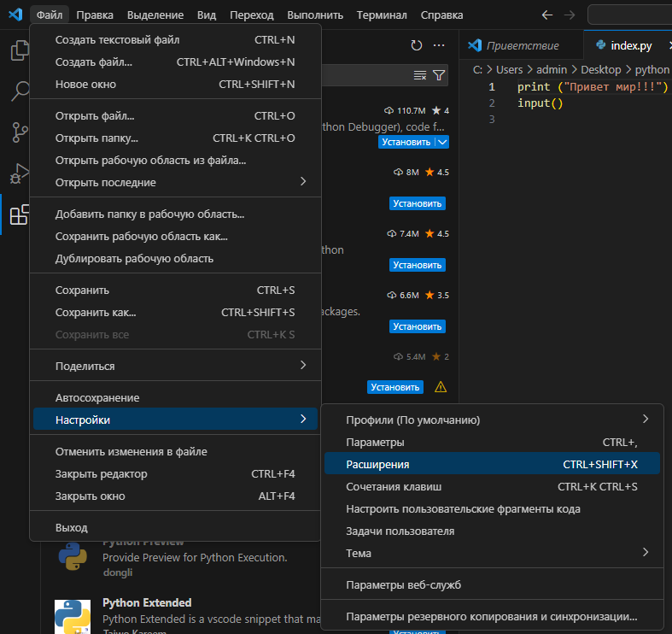Choose Создать текстовый файл
Image resolution: width=672 pixels, height=634 pixels.
tap(175, 40)
